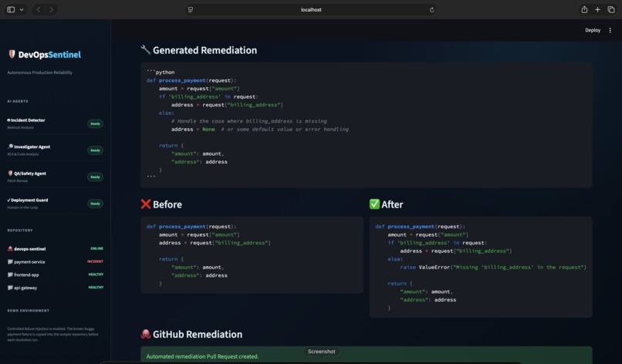622x364 pixels.
Task: Open the sidebar options dropdown arrow
Action: pos(22,9)
